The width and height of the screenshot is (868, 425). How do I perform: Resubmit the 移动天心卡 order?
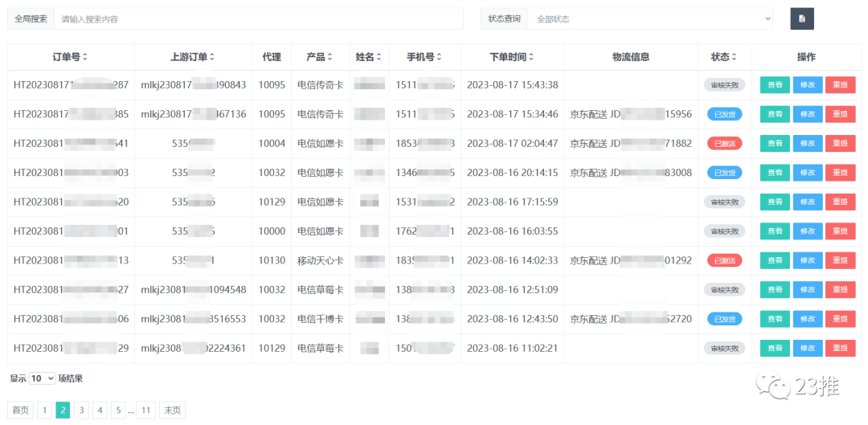tap(841, 260)
